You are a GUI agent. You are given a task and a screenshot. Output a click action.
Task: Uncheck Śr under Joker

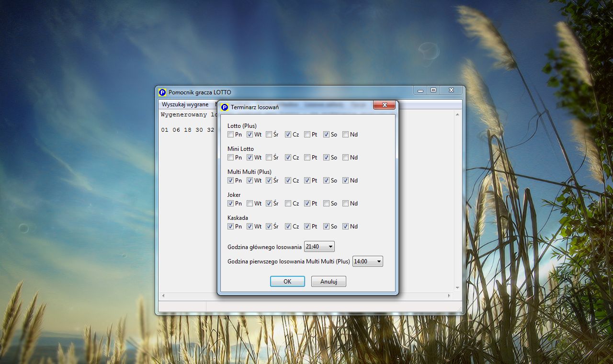coord(269,204)
